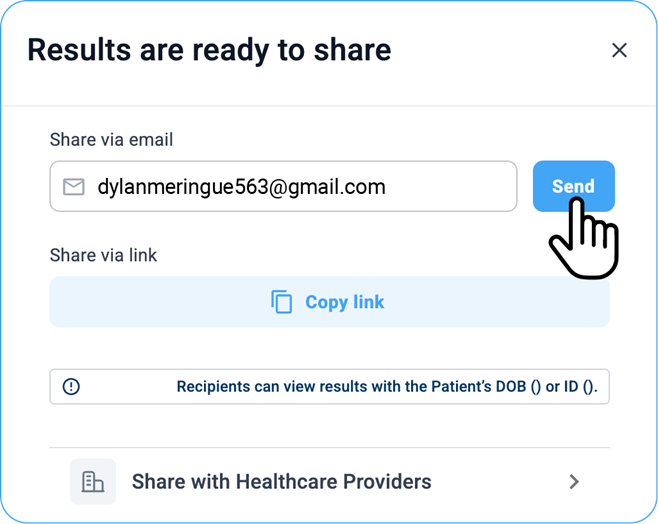Click the info icon in the notice

[x=71, y=387]
